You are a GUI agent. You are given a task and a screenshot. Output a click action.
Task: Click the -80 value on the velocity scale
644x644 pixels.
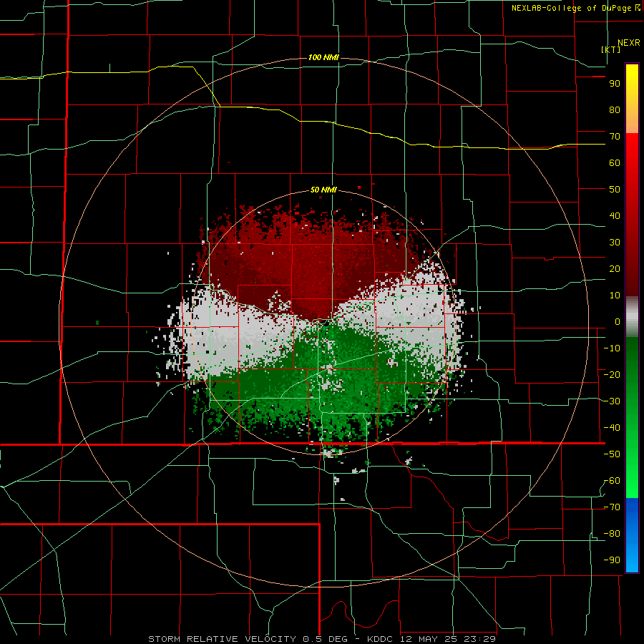click(612, 534)
